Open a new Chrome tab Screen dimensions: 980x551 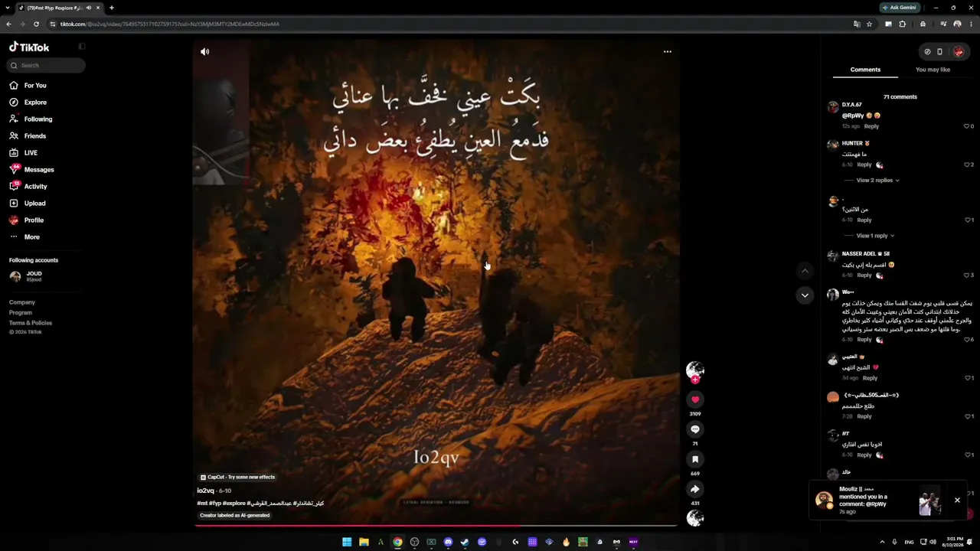click(112, 8)
